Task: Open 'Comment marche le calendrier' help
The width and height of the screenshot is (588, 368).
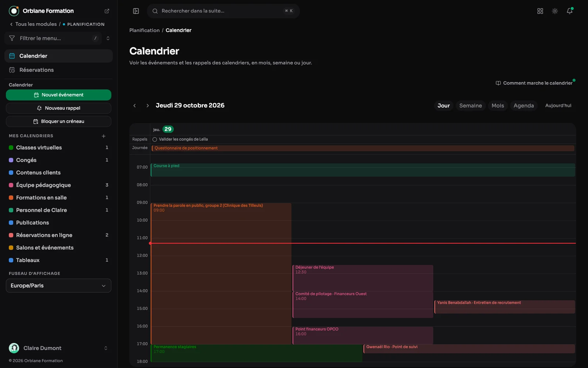Action: 534,83
